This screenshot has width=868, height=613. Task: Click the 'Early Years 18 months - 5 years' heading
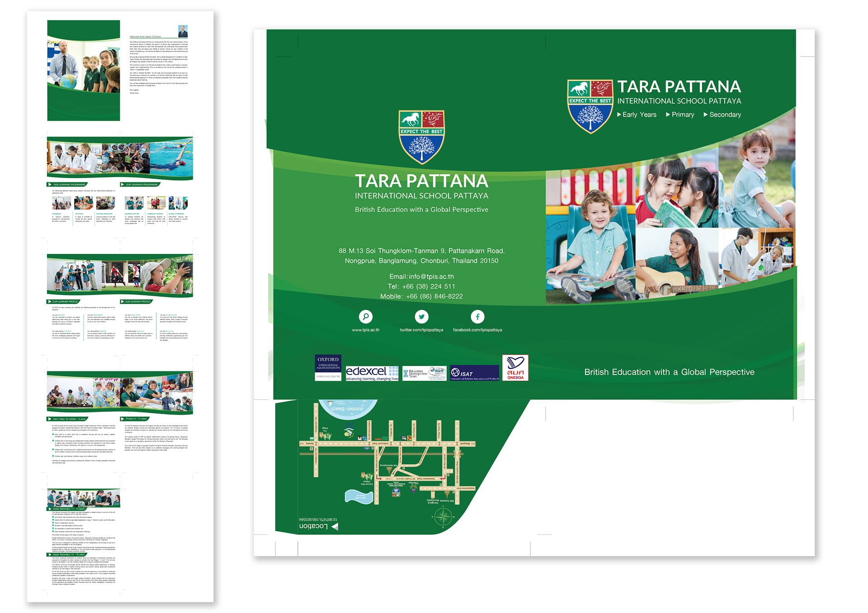[x=68, y=419]
